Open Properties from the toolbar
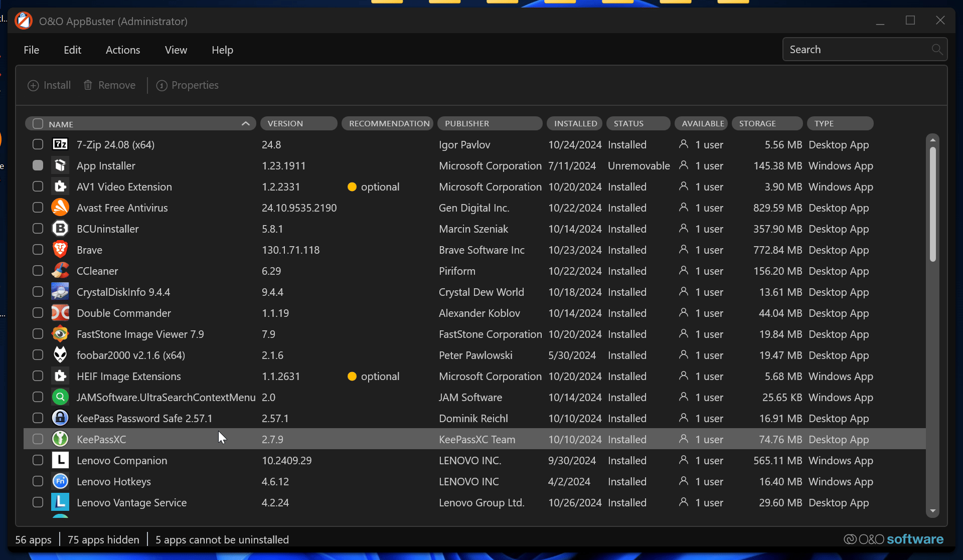 click(188, 85)
